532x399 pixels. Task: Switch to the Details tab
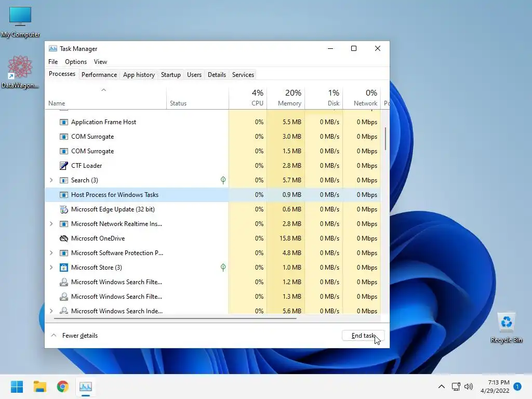click(217, 75)
